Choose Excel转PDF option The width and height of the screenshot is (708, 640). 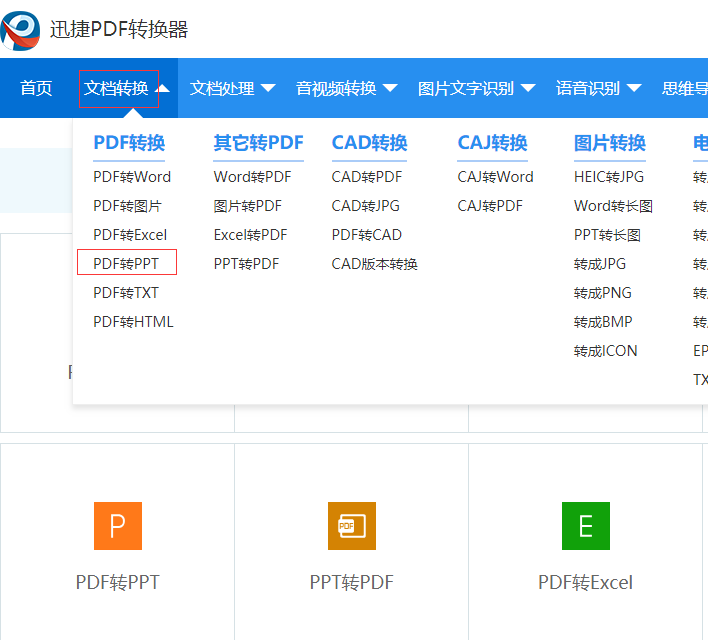click(x=251, y=235)
